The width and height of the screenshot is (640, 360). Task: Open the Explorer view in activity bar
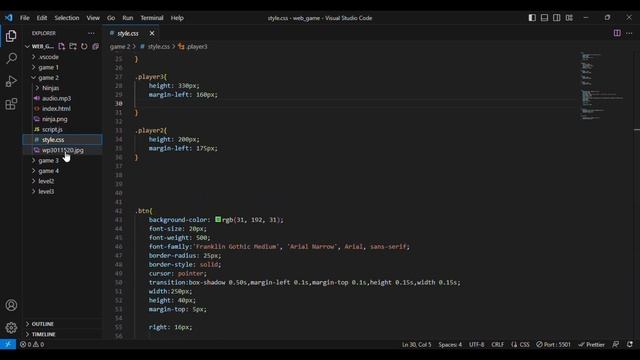coord(11,36)
